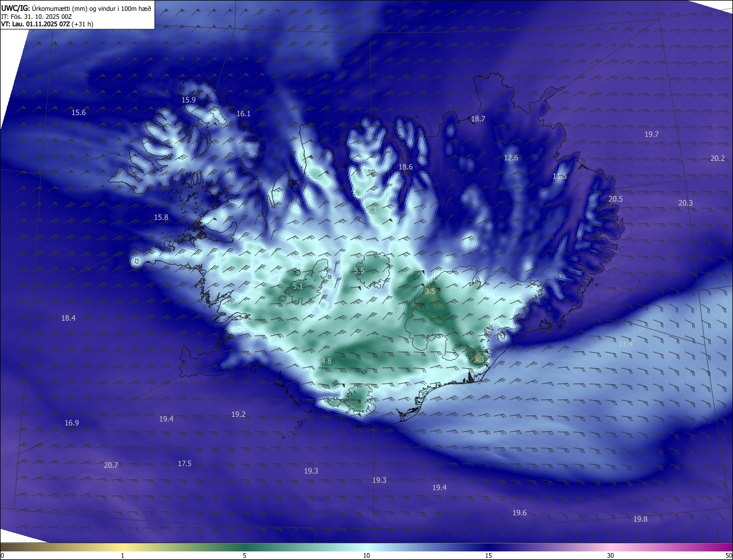
Task: Click the colorbar tick label 0
Action: pyautogui.click(x=2, y=555)
